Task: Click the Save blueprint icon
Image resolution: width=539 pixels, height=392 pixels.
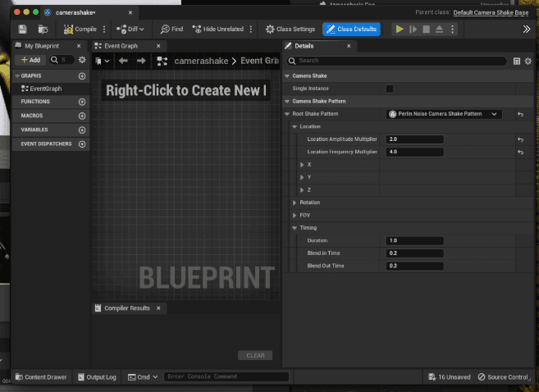Action: [23, 29]
